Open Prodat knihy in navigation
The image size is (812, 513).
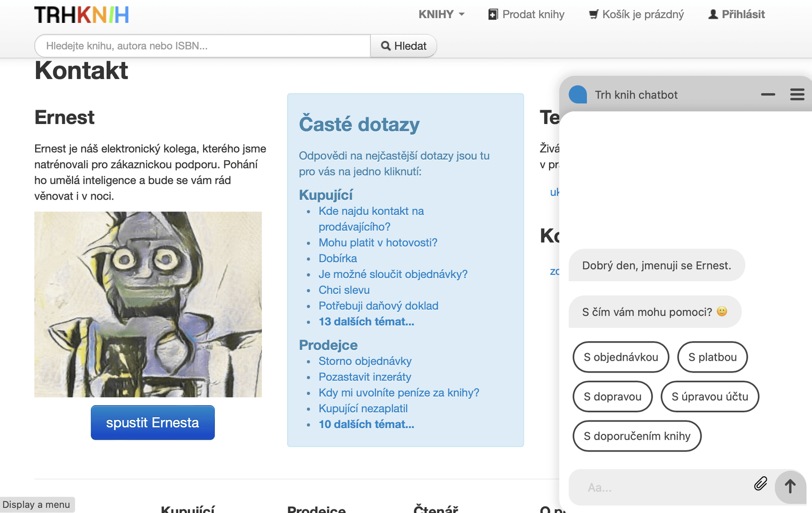tap(526, 14)
